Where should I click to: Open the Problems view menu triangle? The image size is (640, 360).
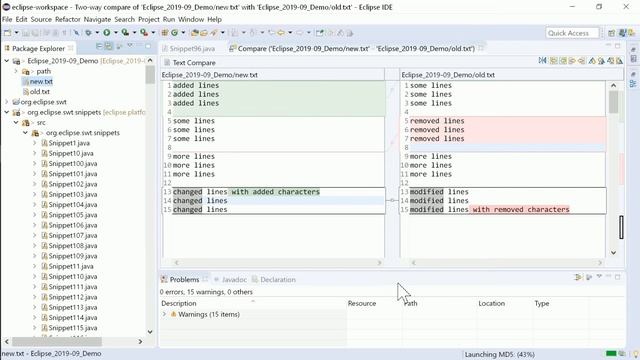click(599, 277)
